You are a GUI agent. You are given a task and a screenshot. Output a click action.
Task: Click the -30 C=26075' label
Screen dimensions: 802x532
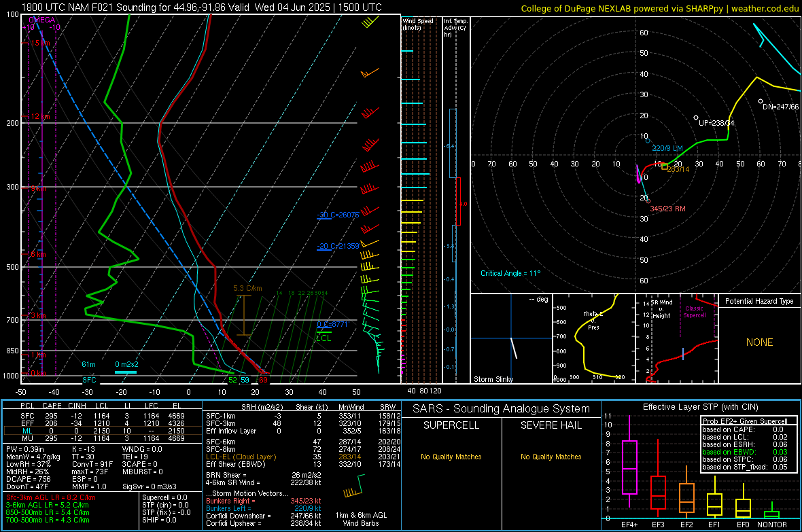pos(338,215)
